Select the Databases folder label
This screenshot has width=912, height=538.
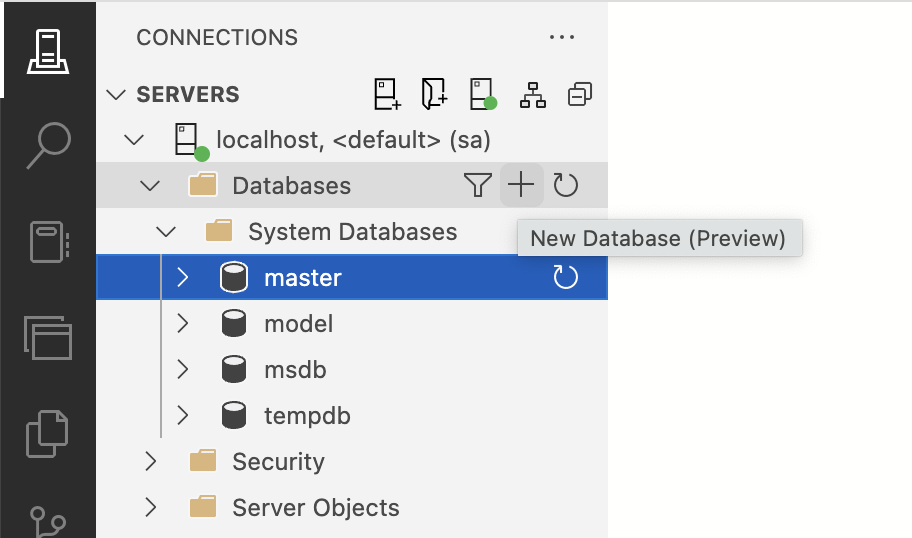click(x=291, y=186)
